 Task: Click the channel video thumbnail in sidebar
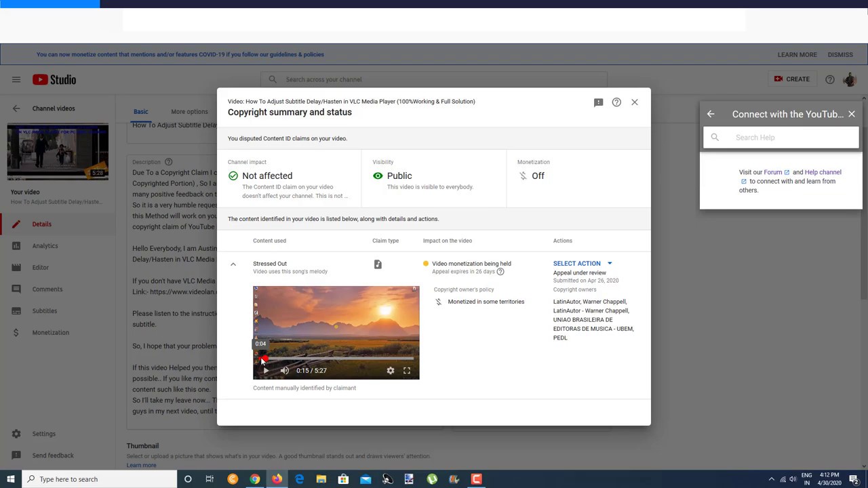coord(58,152)
